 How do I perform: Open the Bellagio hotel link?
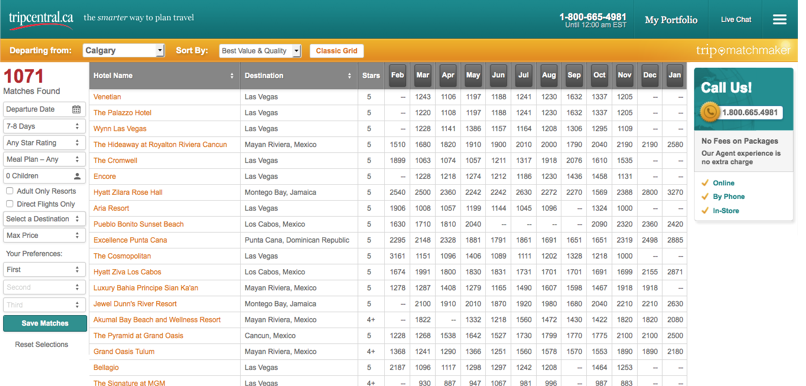click(x=106, y=367)
